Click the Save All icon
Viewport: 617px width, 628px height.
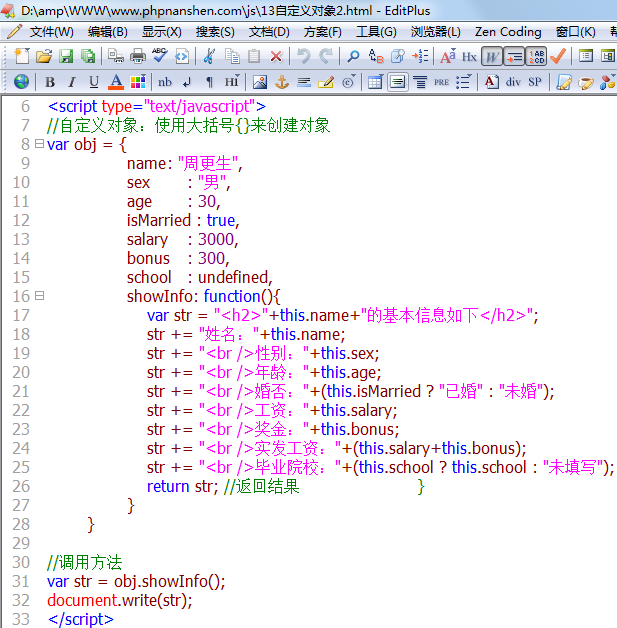click(x=88, y=56)
